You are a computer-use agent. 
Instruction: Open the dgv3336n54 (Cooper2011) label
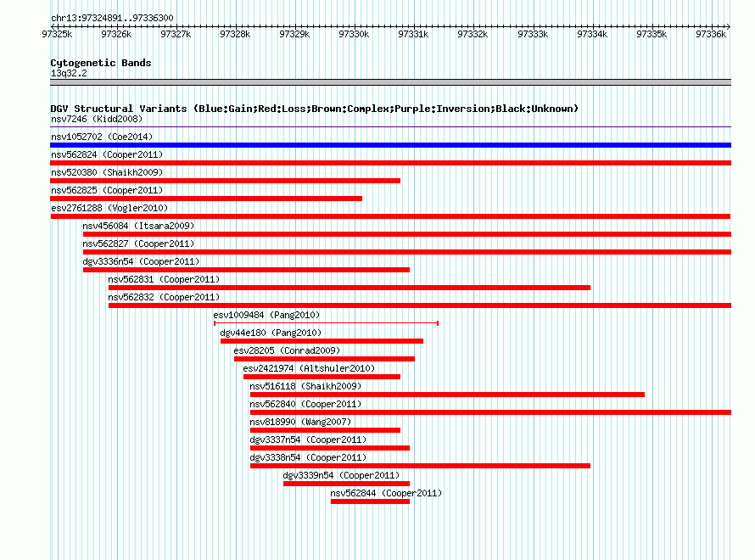pos(141,261)
